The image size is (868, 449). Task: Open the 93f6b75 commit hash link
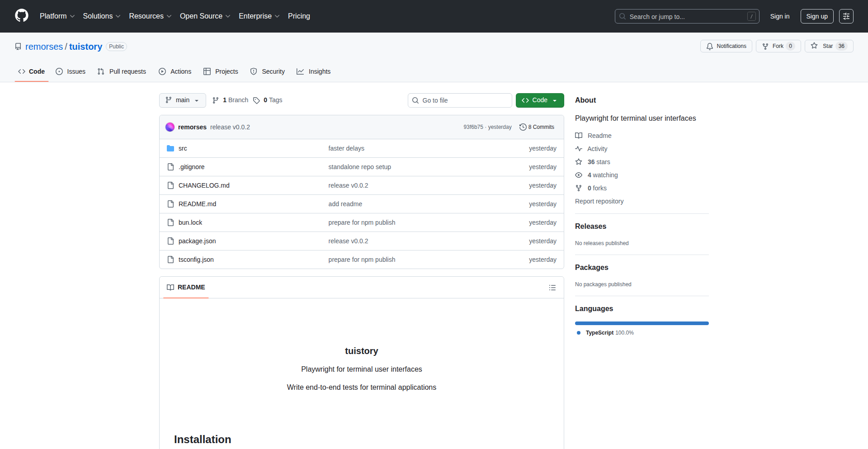point(473,127)
